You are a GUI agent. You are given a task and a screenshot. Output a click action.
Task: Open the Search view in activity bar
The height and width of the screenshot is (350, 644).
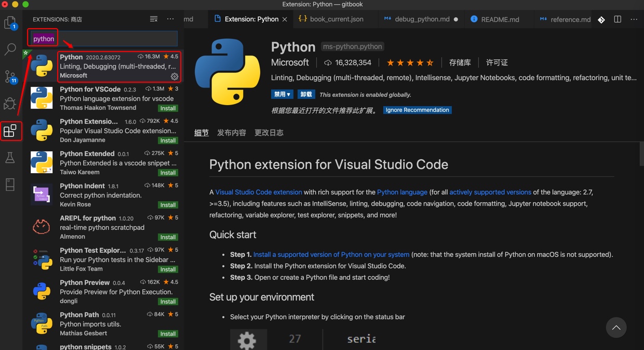(10, 49)
